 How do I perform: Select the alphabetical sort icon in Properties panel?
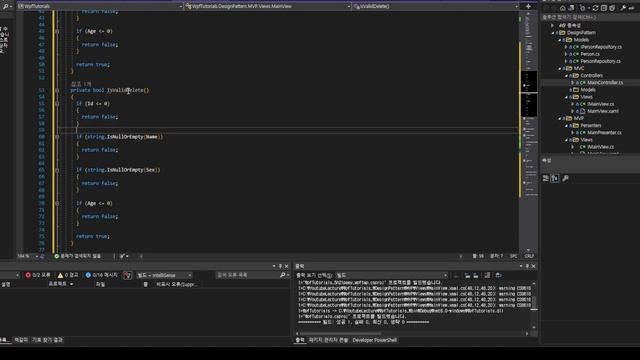(555, 178)
